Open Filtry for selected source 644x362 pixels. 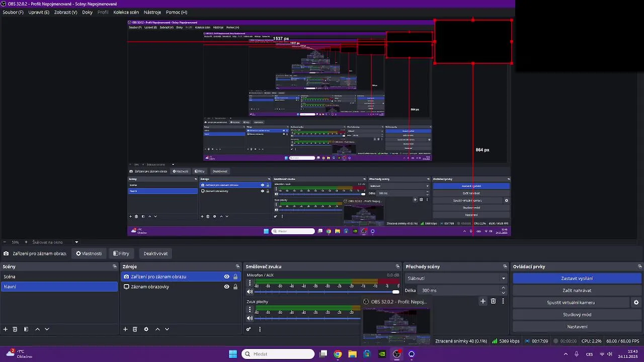point(121,253)
